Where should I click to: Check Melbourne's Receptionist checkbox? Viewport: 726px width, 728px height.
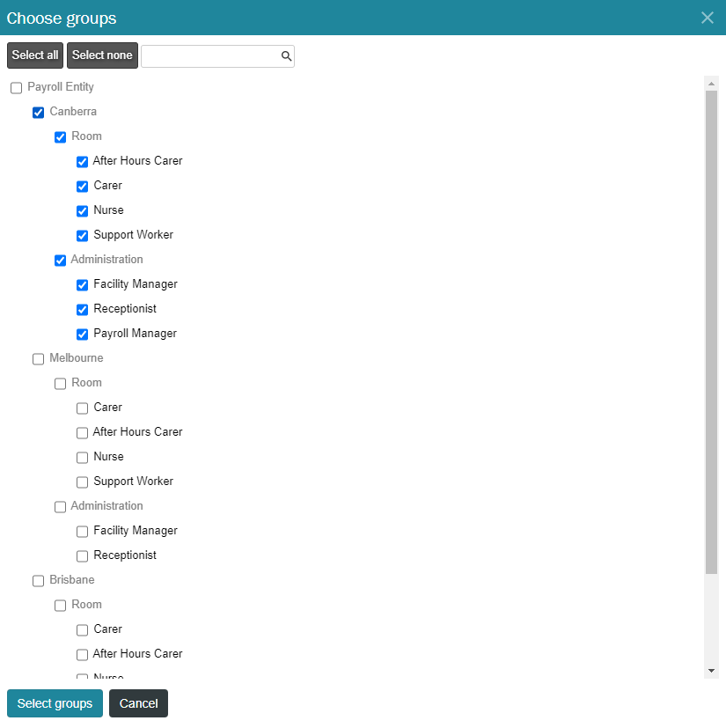pyautogui.click(x=82, y=556)
